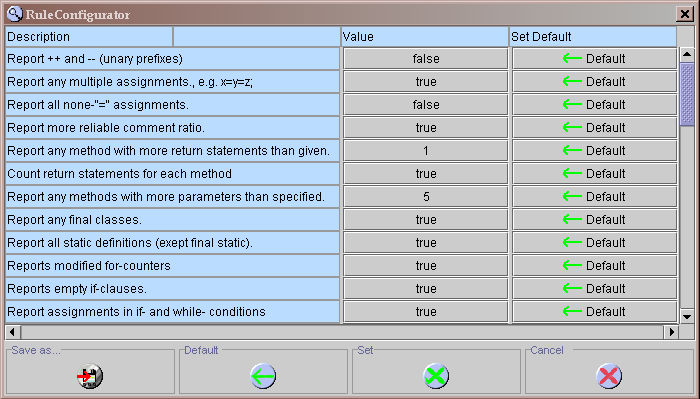The image size is (700, 399).
Task: Toggle value for Reports empty if-clauses
Action: pyautogui.click(x=426, y=289)
